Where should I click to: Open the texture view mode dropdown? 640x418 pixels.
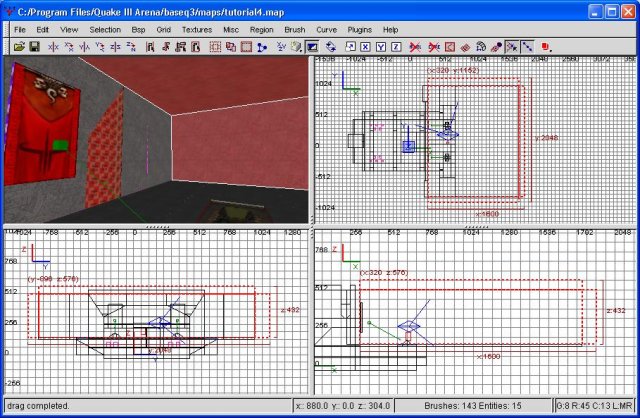[297, 47]
